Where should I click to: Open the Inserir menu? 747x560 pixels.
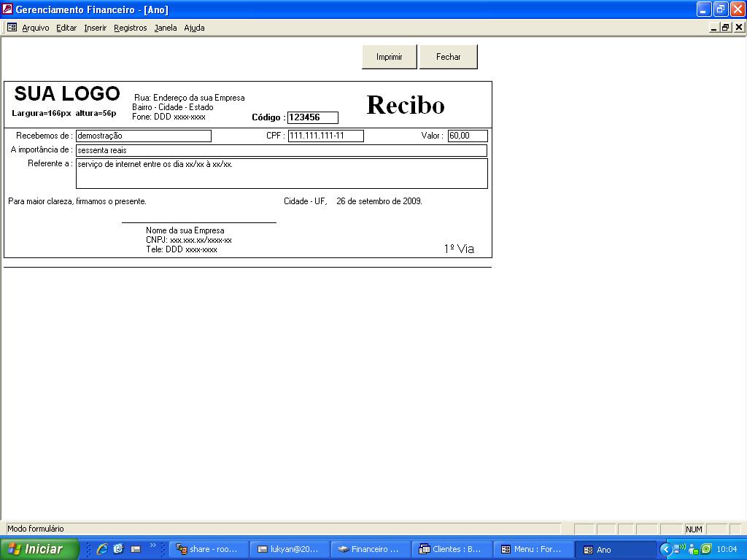[x=96, y=28]
